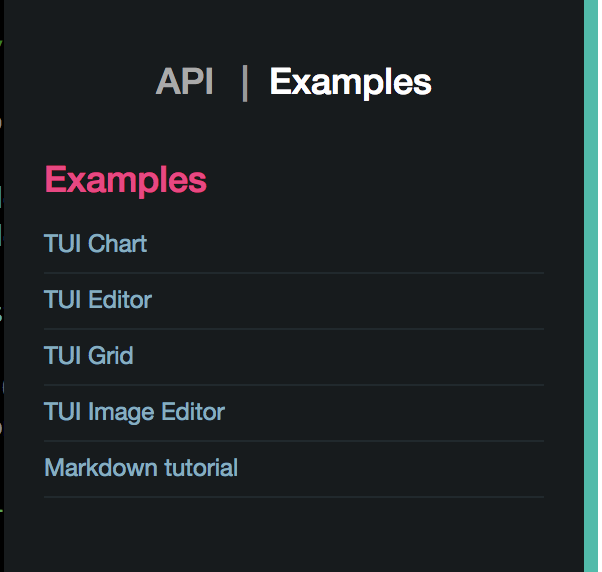The height and width of the screenshot is (572, 602).
Task: Switch to the API tab
Action: tap(185, 82)
